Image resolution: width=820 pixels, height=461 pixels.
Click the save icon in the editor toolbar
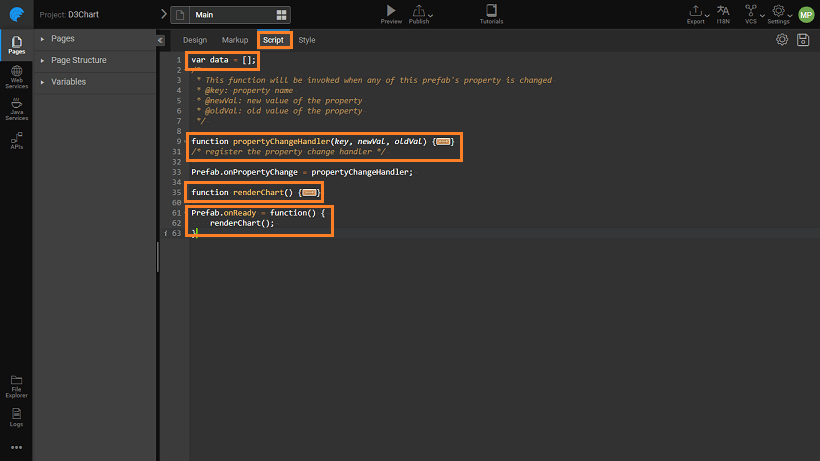803,40
